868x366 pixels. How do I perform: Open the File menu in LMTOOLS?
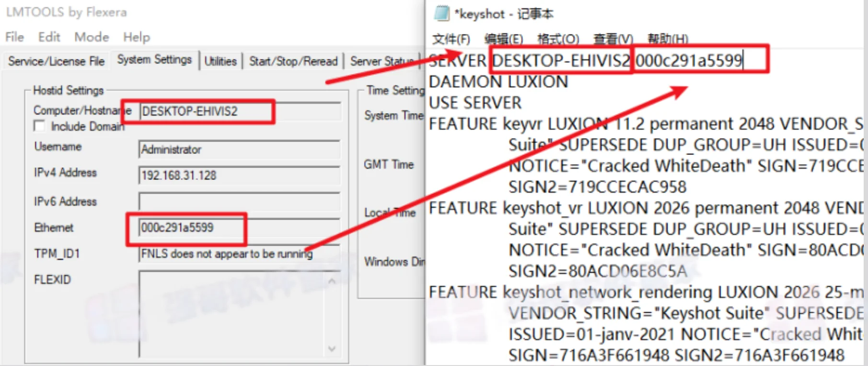click(x=14, y=37)
